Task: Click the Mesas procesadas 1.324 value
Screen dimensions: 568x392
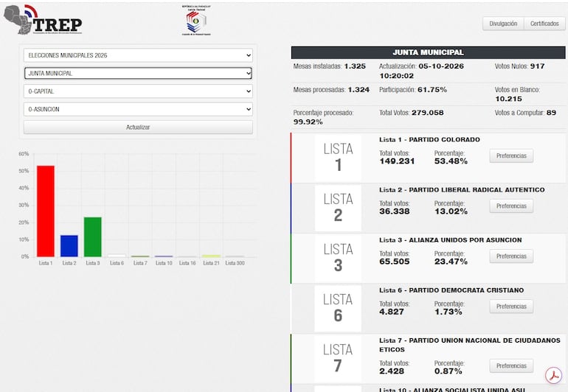Action: click(x=359, y=90)
